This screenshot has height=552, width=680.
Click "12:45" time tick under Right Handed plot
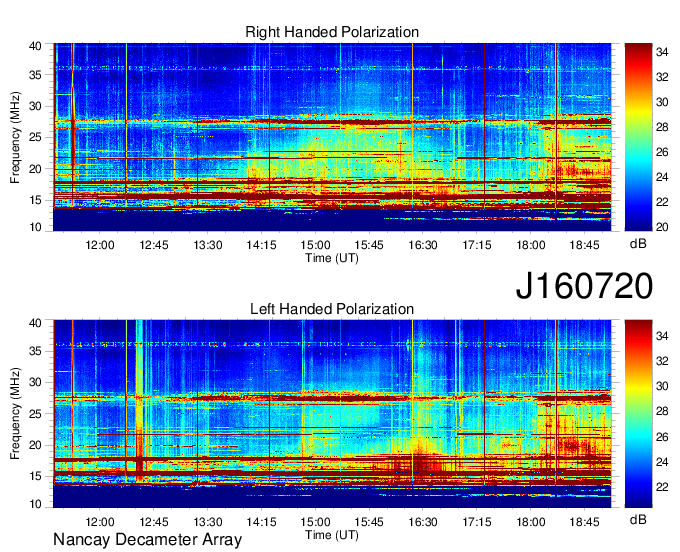tap(154, 245)
